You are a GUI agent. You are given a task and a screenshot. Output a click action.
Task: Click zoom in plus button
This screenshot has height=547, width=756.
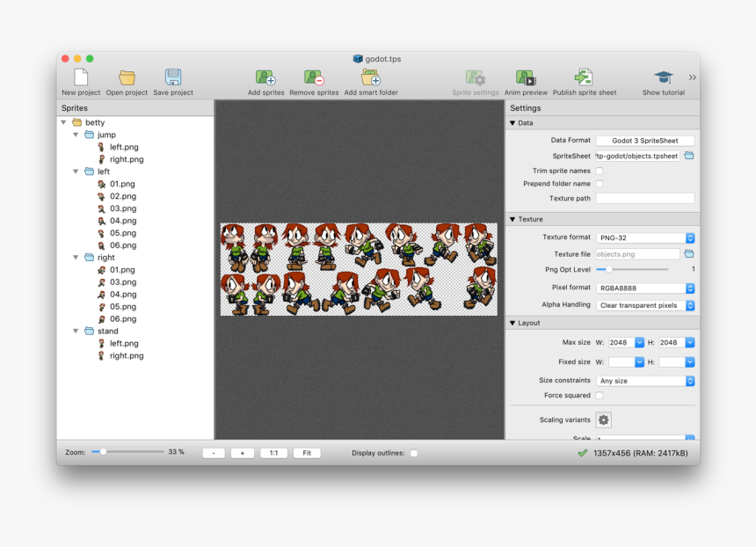[242, 453]
